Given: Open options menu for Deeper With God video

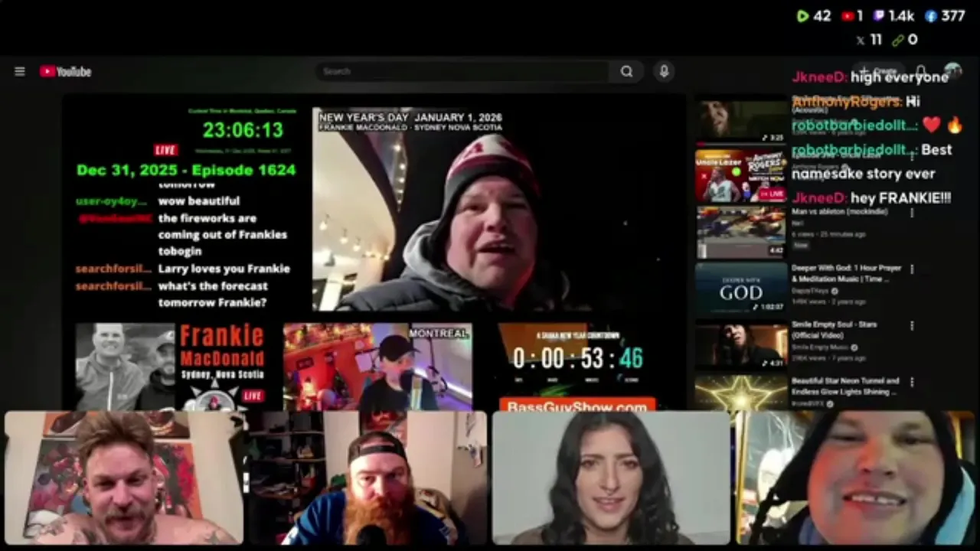Looking at the screenshot, I should 912,269.
